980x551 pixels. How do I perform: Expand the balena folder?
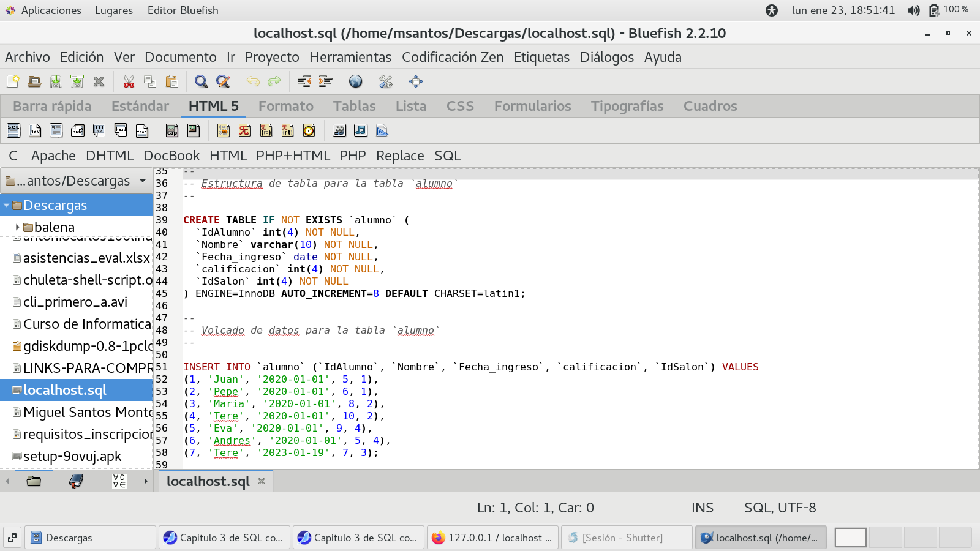(x=18, y=227)
